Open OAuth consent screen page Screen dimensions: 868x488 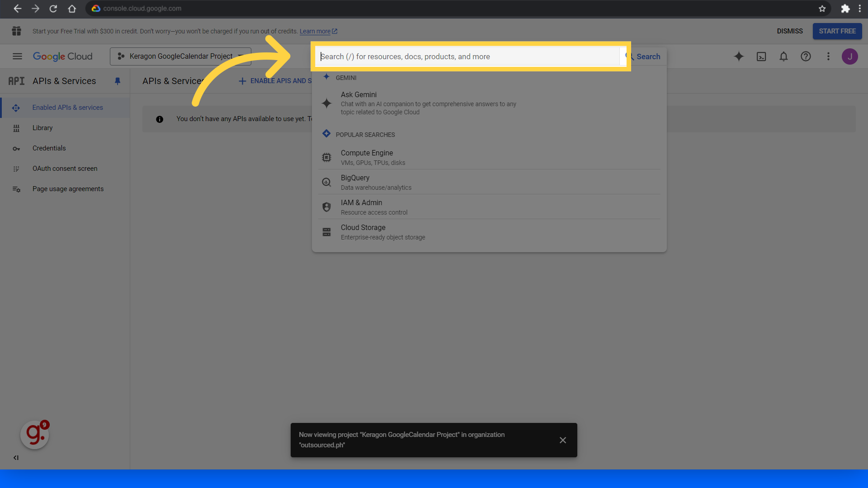(x=65, y=169)
